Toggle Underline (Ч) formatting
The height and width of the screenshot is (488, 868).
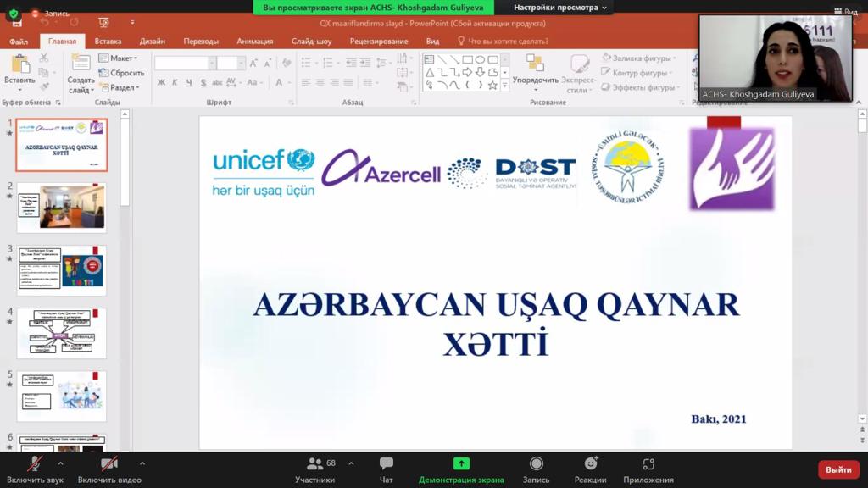[189, 82]
